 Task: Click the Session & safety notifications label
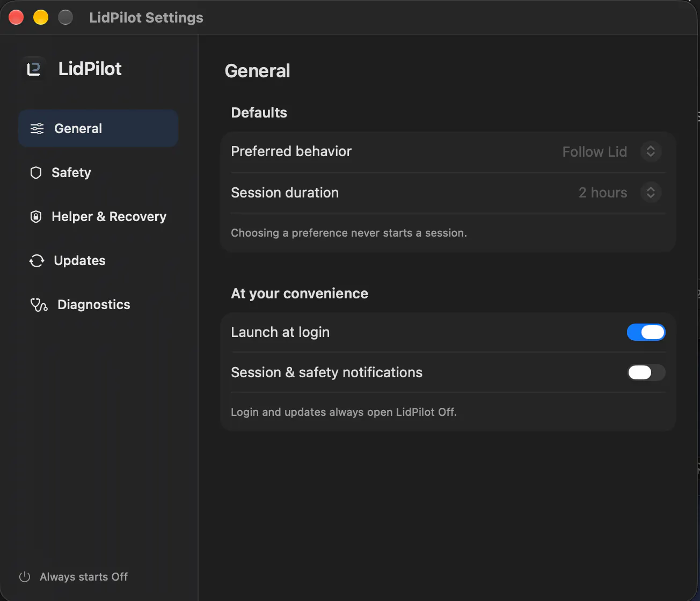pos(326,372)
